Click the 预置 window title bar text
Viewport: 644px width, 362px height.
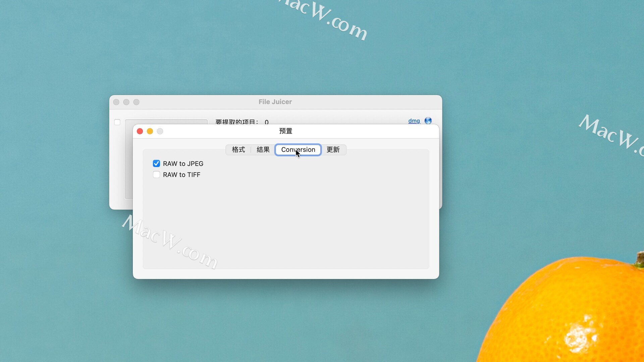click(x=286, y=131)
